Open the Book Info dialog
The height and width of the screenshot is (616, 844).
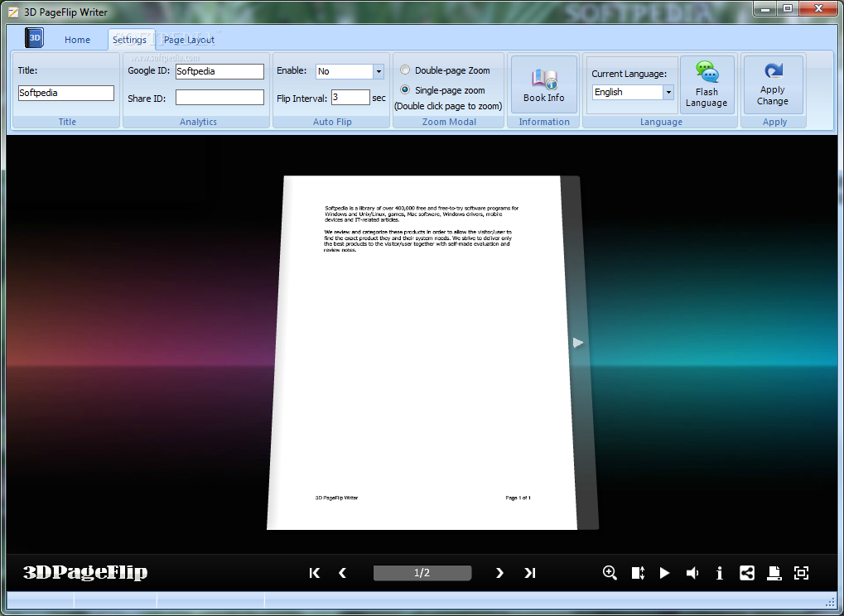tap(543, 84)
